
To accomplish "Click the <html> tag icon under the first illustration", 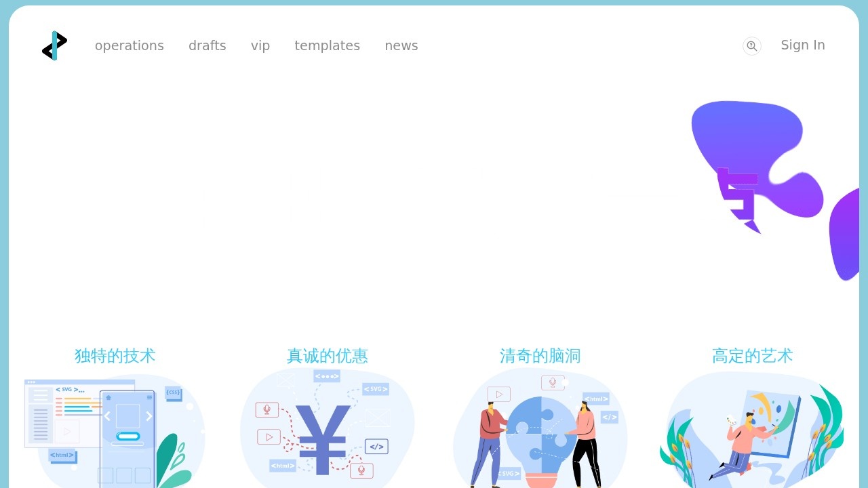I will [61, 455].
